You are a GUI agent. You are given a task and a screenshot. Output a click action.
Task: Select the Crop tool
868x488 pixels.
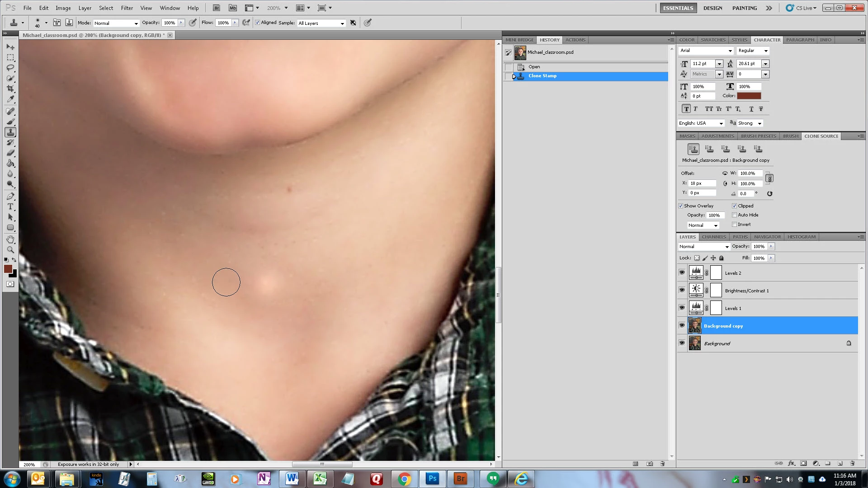click(x=10, y=89)
